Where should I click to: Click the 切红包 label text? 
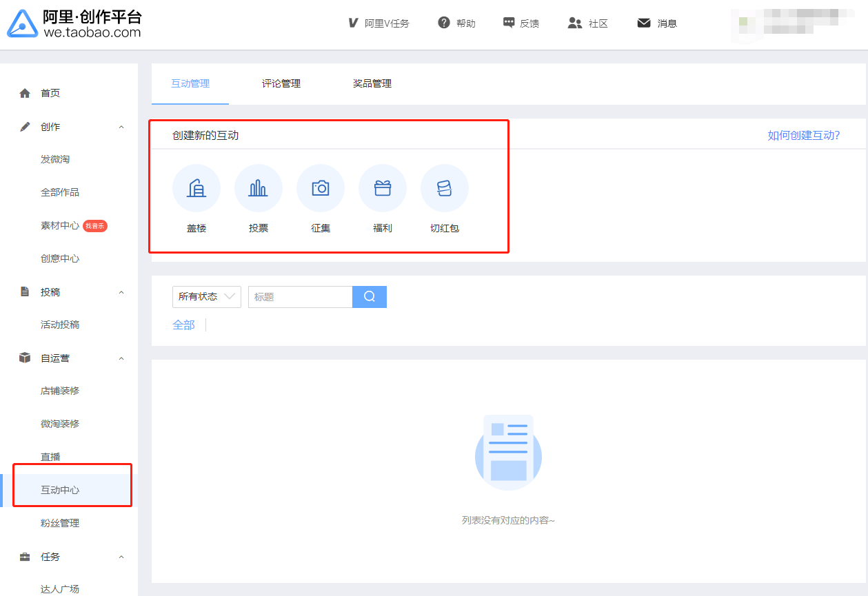[x=445, y=228]
